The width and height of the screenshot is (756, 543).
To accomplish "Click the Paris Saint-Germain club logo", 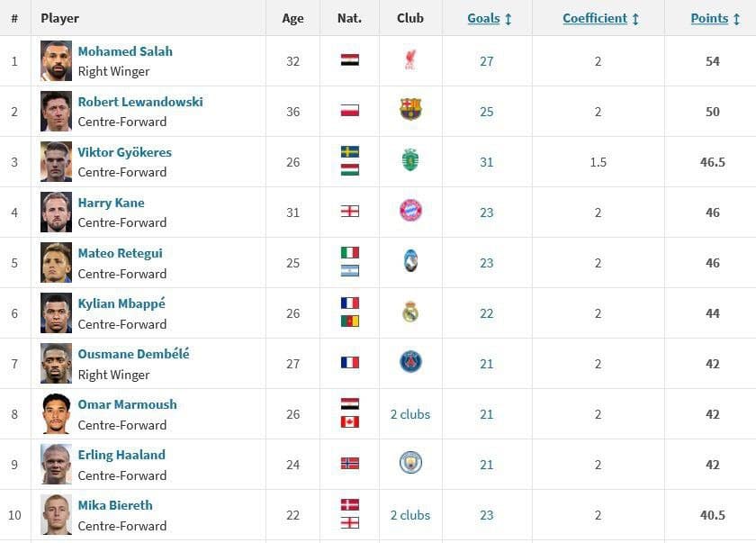I will coord(410,362).
